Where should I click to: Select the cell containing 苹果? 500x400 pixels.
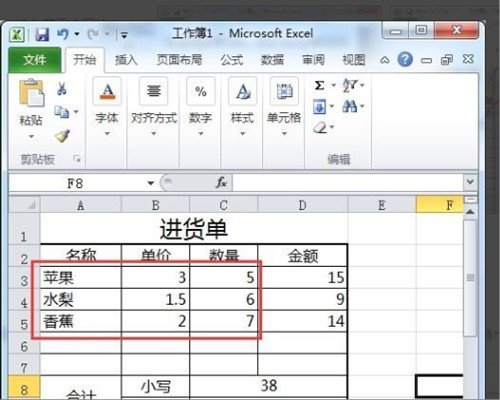pyautogui.click(x=81, y=277)
